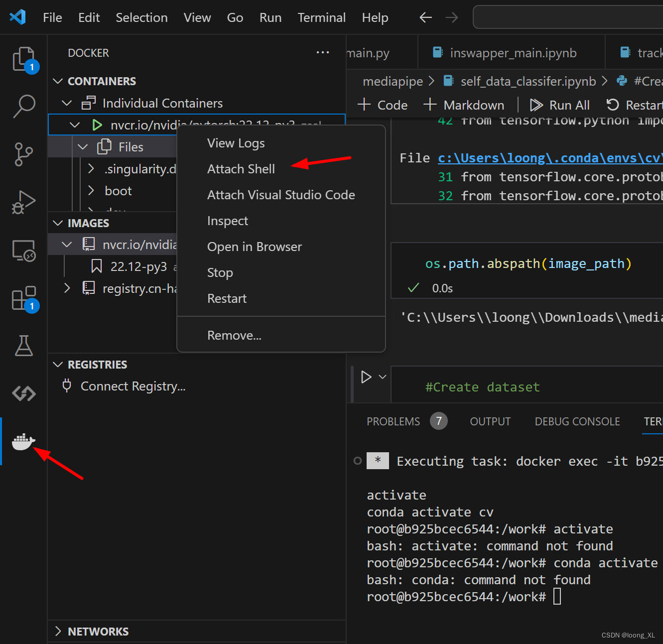Choose View Logs from context menu
The width and height of the screenshot is (663, 644).
click(x=281, y=143)
